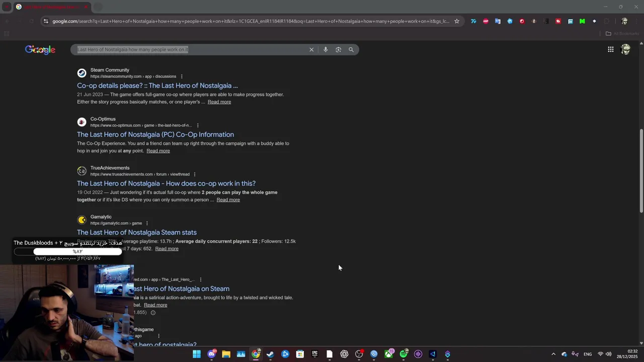Image resolution: width=644 pixels, height=362 pixels.
Task: Click the Gamalytic site favicon
Action: (82, 220)
